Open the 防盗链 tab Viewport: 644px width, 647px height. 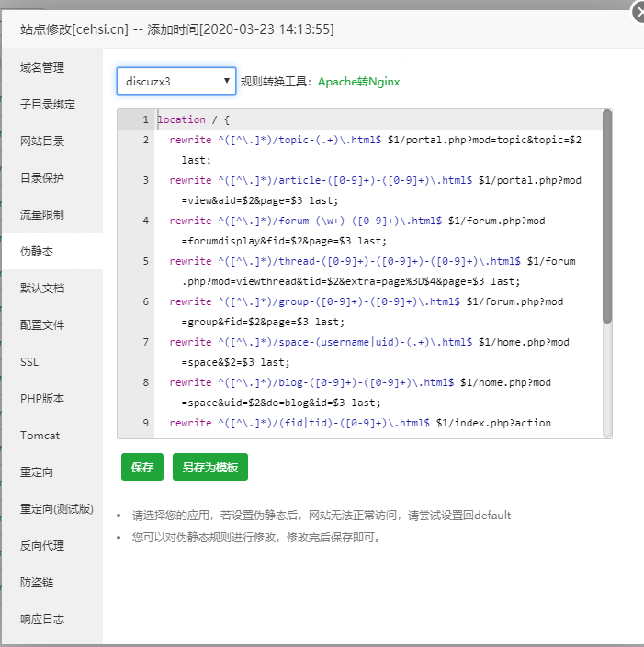point(37,583)
